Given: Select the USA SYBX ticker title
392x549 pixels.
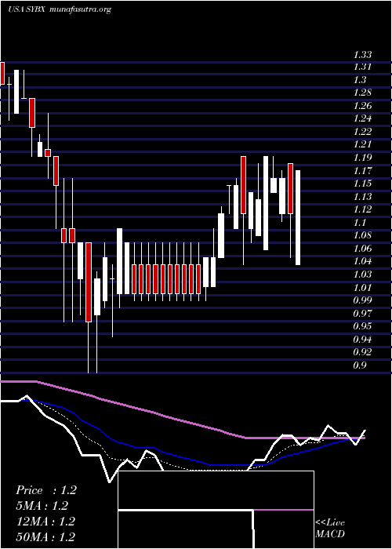Looking at the screenshot, I should [26, 9].
